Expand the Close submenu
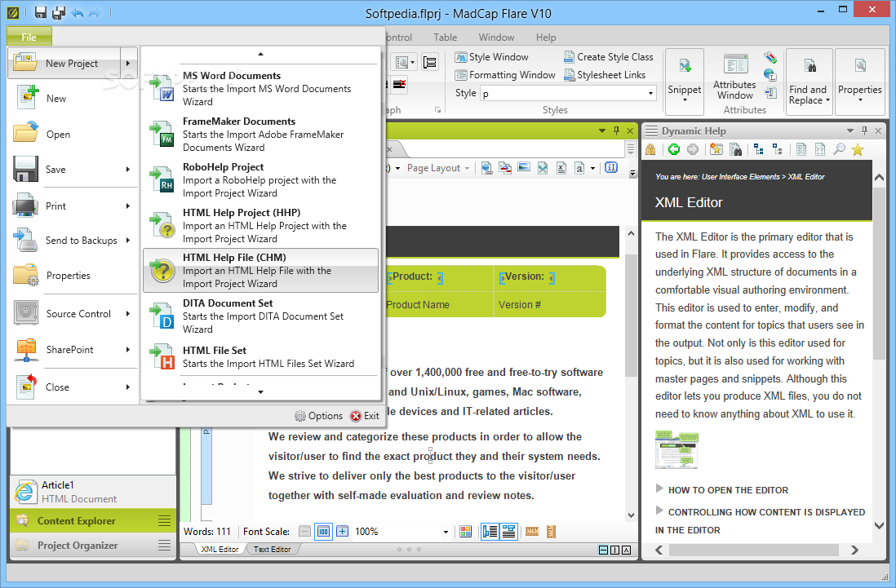 [128, 387]
